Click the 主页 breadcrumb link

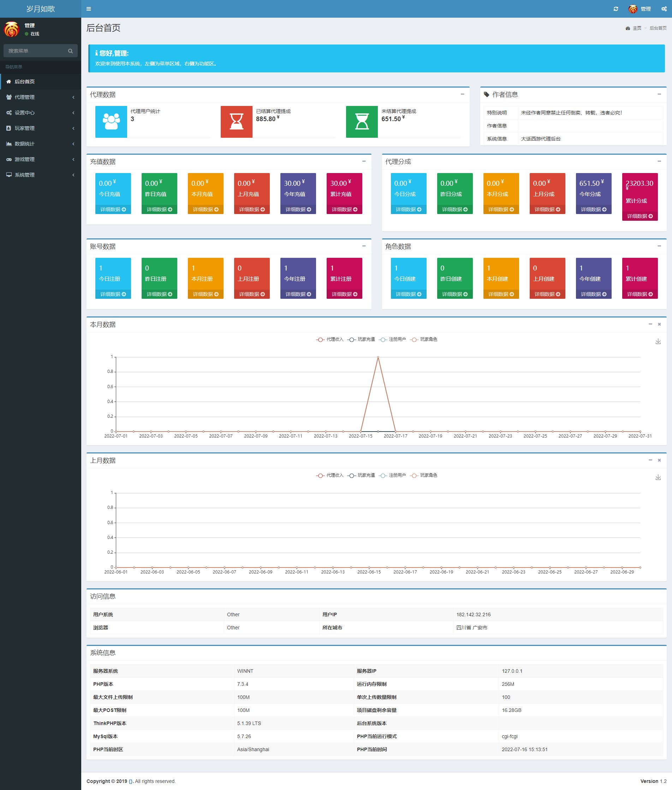click(x=637, y=28)
